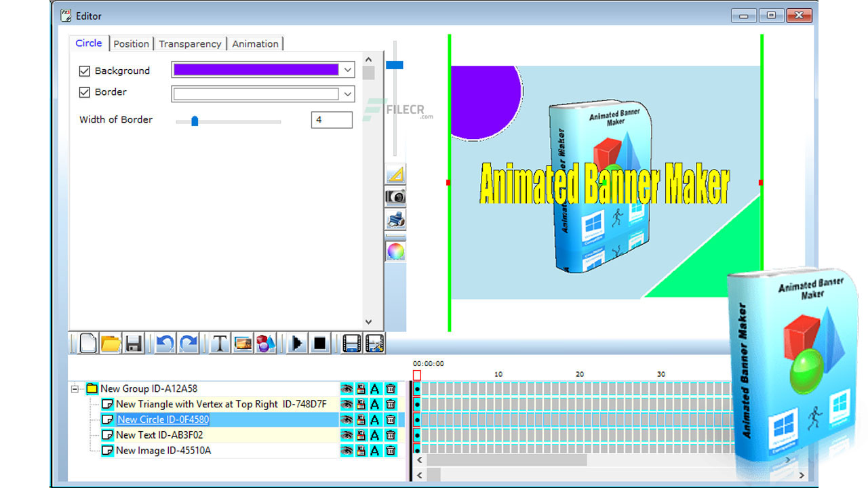Image resolution: width=868 pixels, height=488 pixels.
Task: Open the color wheel picker
Action: (395, 251)
